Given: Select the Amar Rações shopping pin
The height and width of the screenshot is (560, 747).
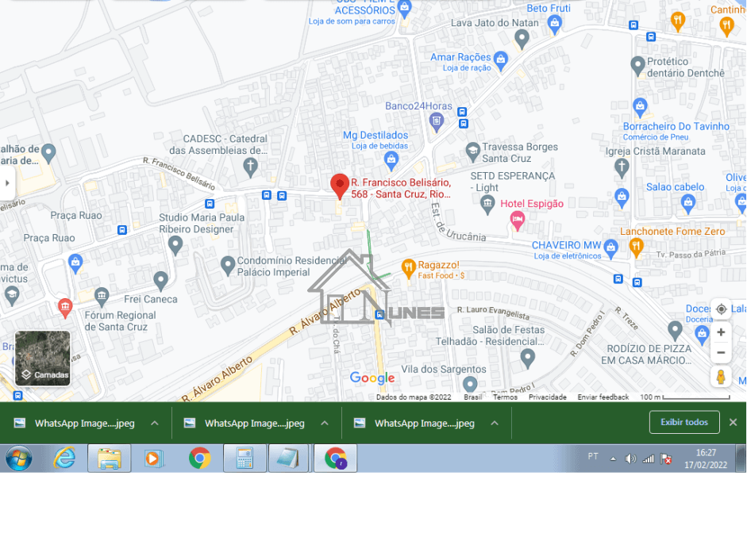Looking at the screenshot, I should 500,60.
